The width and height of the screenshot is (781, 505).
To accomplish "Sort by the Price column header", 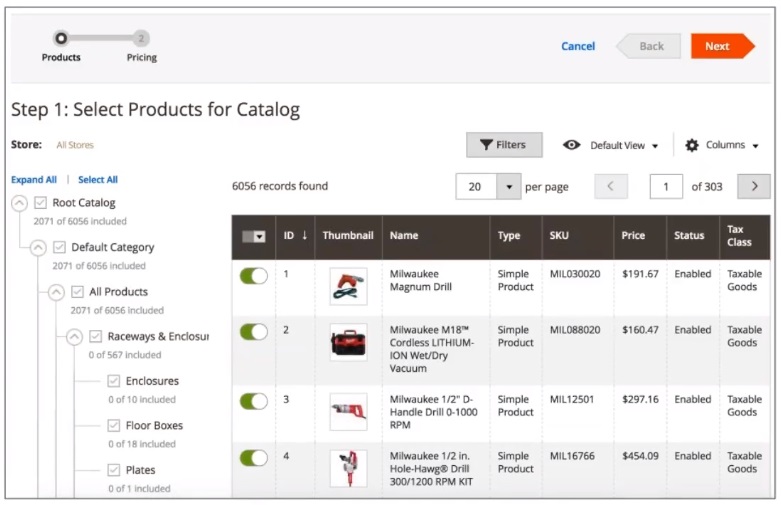I will 633,235.
